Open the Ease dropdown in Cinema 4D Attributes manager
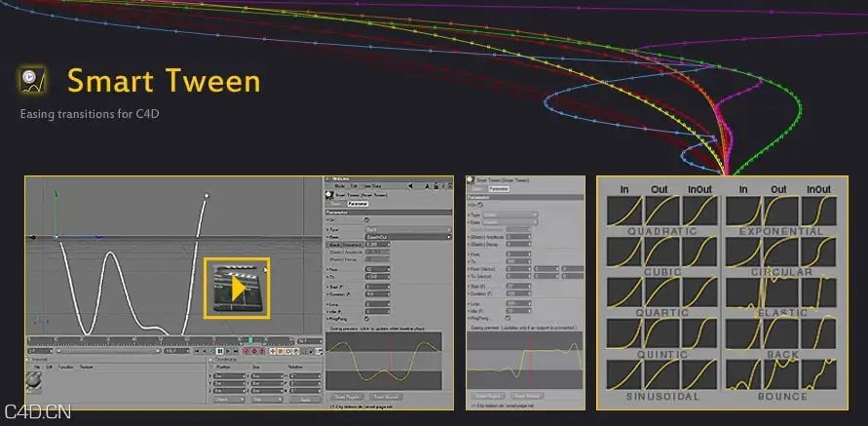868x426 pixels. coord(408,237)
